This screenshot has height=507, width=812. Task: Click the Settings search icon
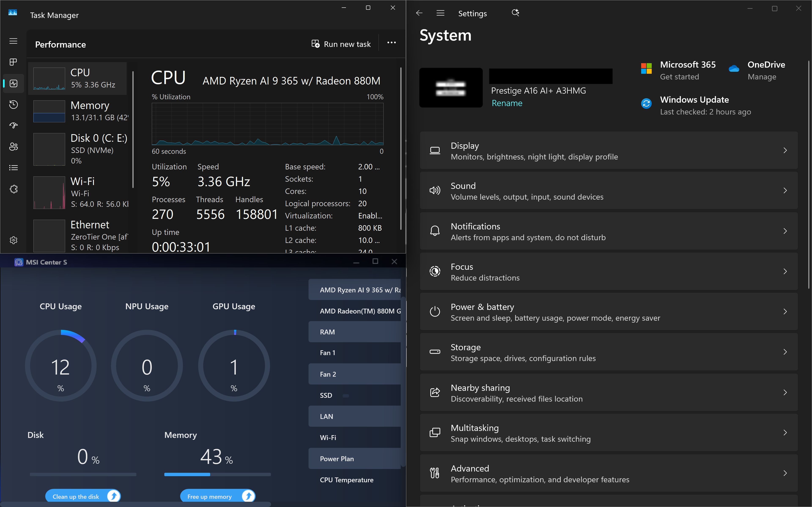515,13
